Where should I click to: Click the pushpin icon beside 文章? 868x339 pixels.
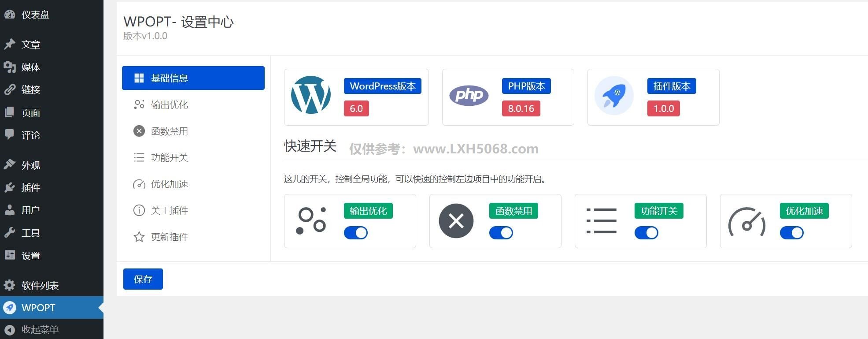click(10, 44)
